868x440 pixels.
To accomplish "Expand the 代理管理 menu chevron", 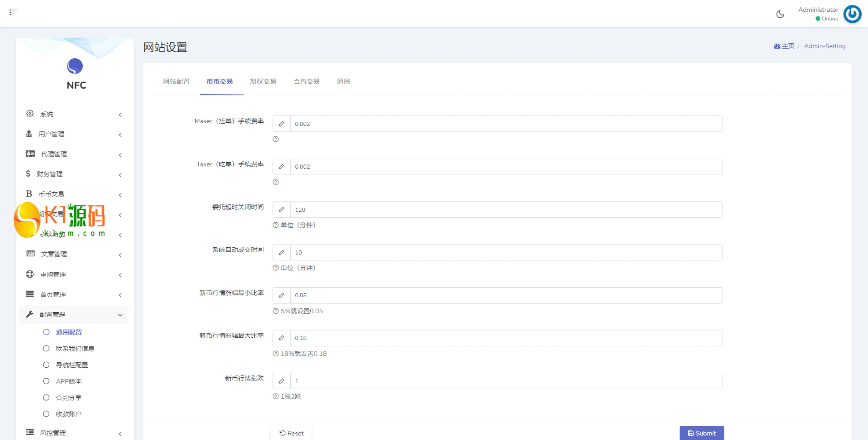I will (120, 155).
